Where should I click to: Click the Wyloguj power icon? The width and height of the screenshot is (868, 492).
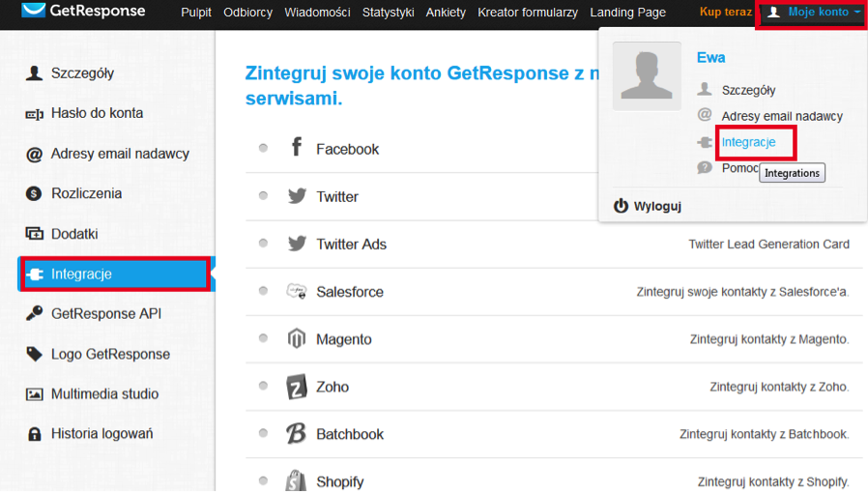click(622, 206)
